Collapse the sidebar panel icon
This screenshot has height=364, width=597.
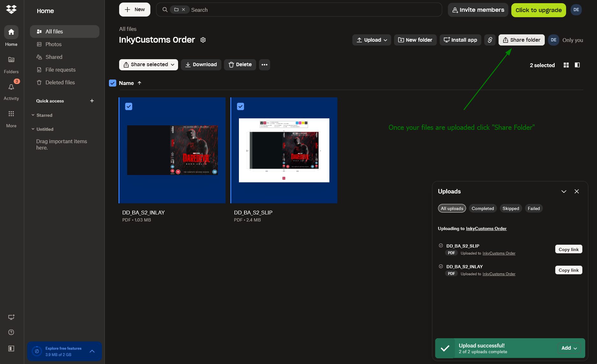[11, 348]
